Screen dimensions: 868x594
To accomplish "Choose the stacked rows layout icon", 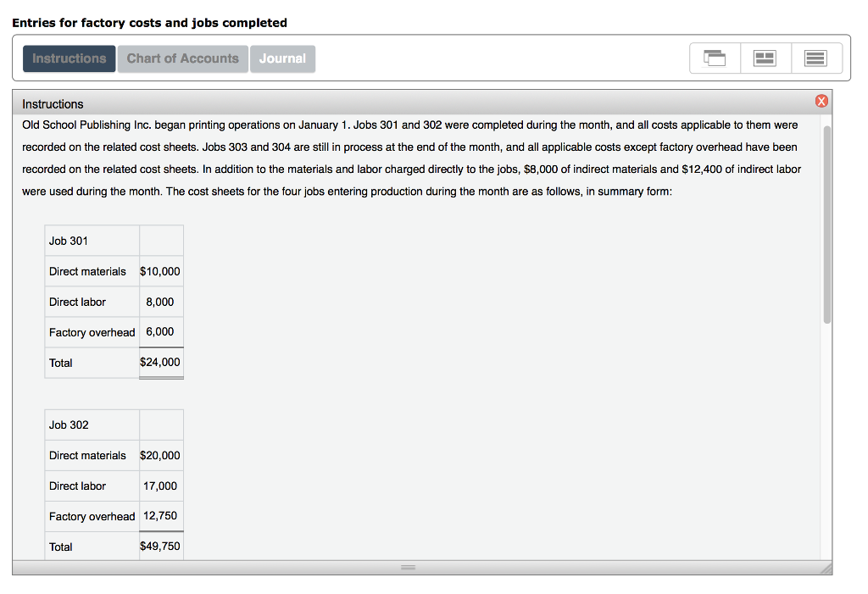I will (x=815, y=58).
